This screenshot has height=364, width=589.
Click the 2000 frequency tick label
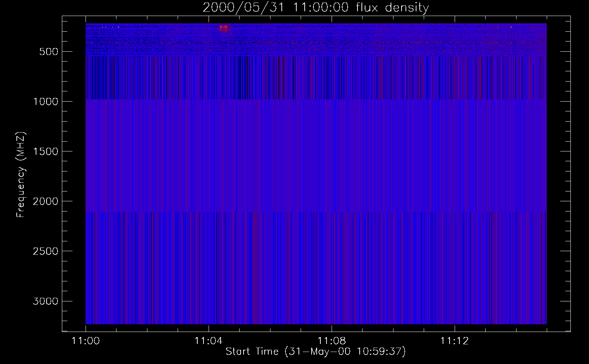(x=46, y=201)
